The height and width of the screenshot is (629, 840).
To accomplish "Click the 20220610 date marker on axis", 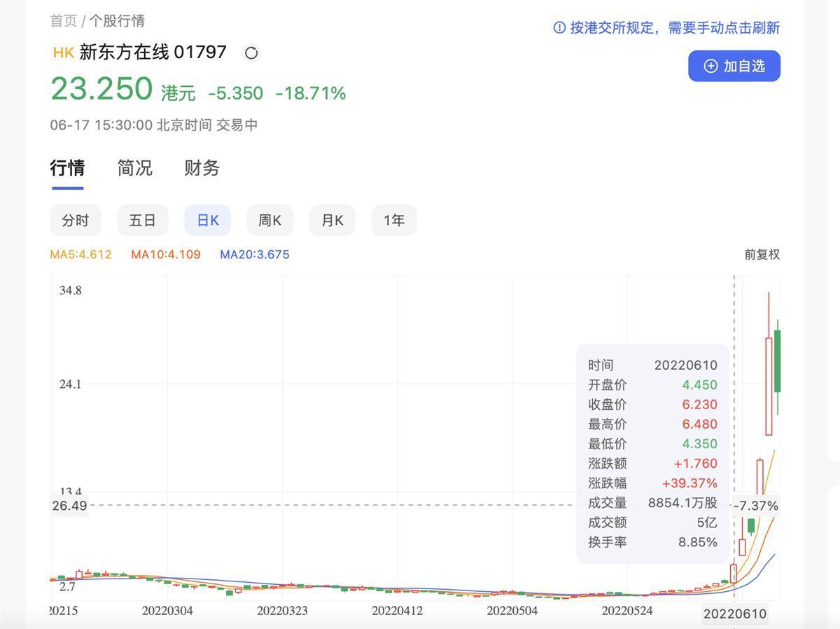I will point(734,614).
